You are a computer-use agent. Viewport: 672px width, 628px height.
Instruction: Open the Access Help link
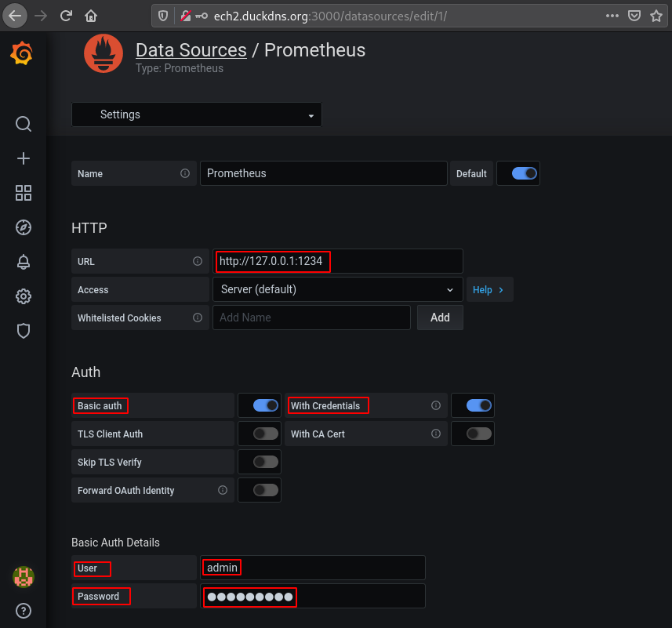tap(489, 289)
